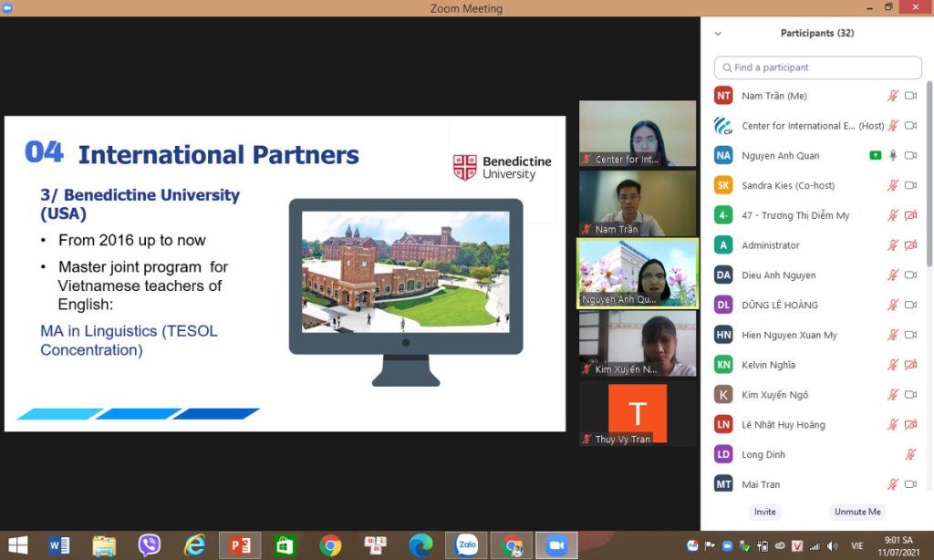Select participant name Hien Nguyen Xuan My
934x560 pixels.
[789, 335]
